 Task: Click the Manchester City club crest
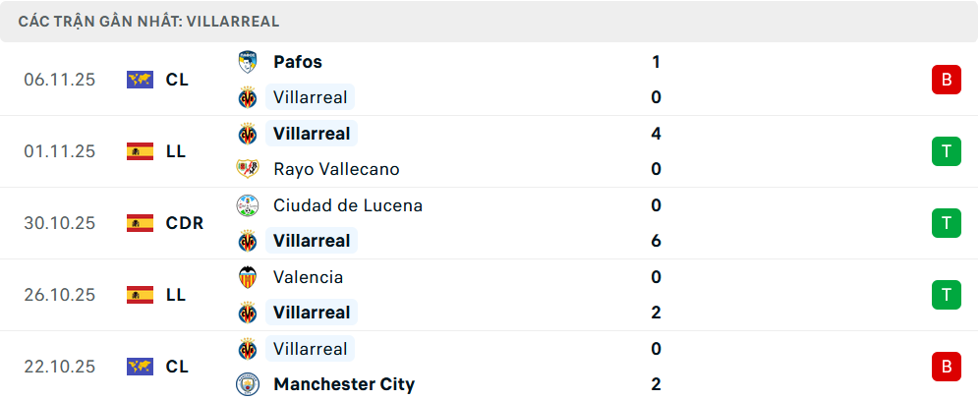tap(248, 384)
